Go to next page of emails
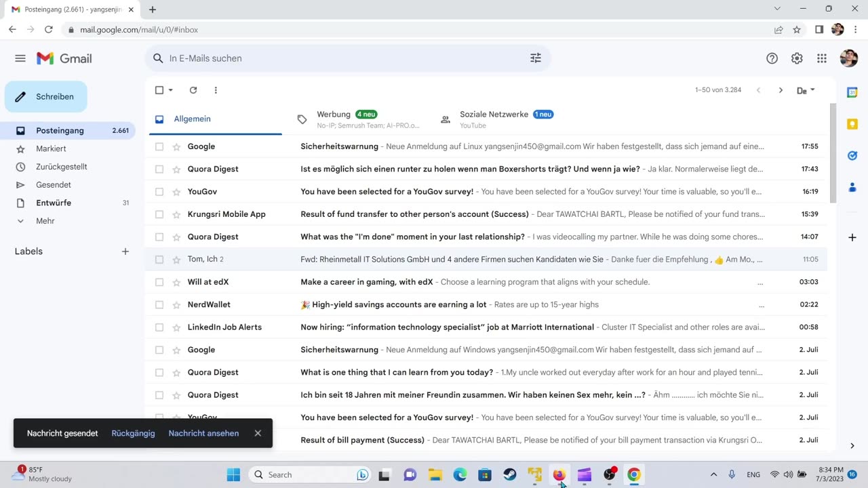The width and height of the screenshot is (868, 488). click(x=781, y=90)
